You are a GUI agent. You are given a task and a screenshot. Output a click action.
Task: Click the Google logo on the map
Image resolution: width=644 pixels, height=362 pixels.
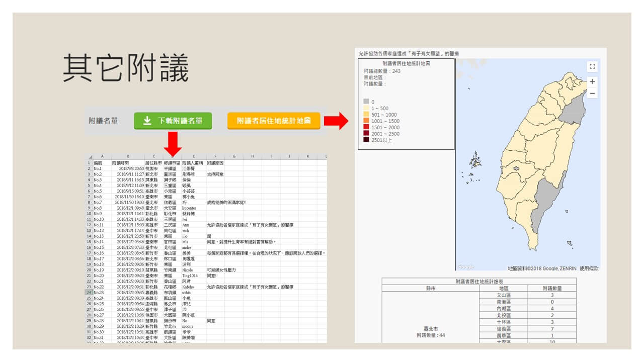click(x=466, y=267)
